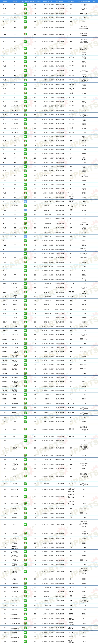Click the 'CCZD' engine code cell
Screen dimensions: 98x644
pos(84,605)
